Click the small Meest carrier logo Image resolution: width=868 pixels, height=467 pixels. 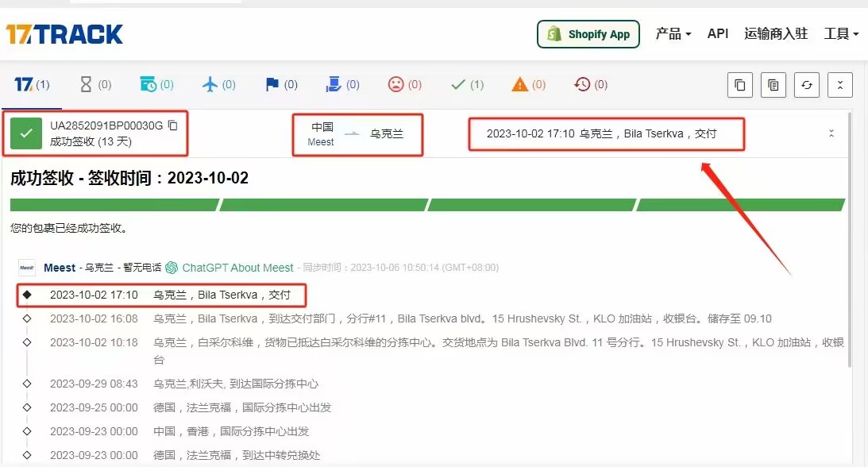point(26,267)
